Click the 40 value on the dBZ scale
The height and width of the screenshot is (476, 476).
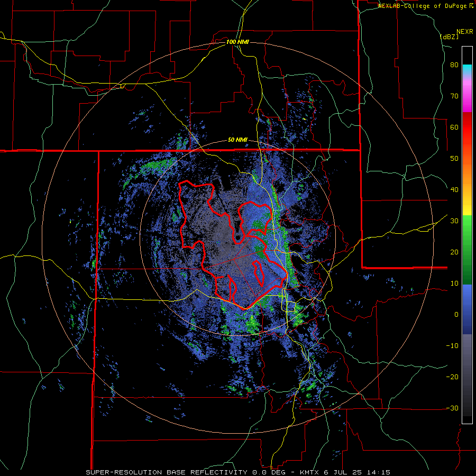pyautogui.click(x=454, y=190)
